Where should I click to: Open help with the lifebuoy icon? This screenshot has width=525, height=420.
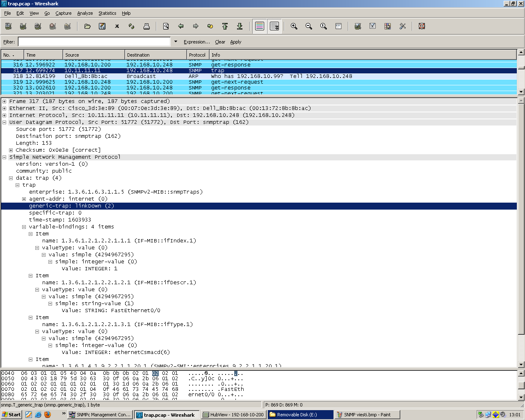pos(422,26)
